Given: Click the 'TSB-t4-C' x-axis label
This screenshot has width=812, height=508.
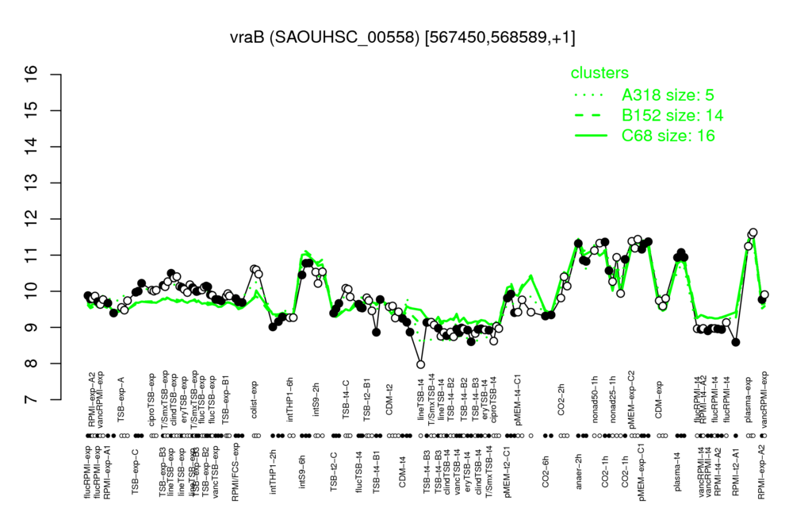Looking at the screenshot, I should point(347,398).
